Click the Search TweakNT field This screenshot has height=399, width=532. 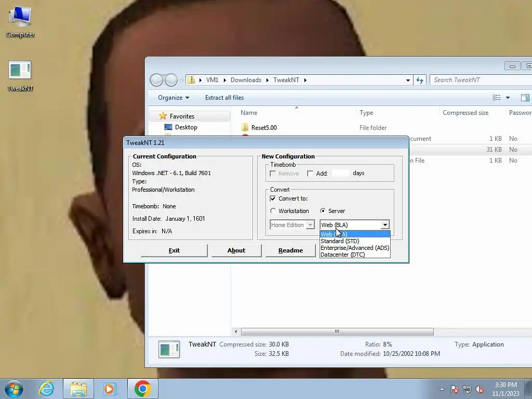481,80
